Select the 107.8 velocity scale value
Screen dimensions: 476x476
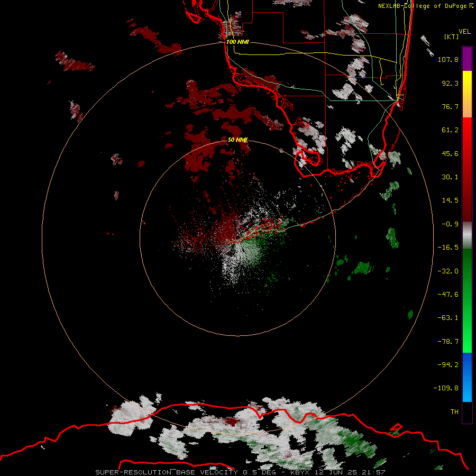click(448, 59)
